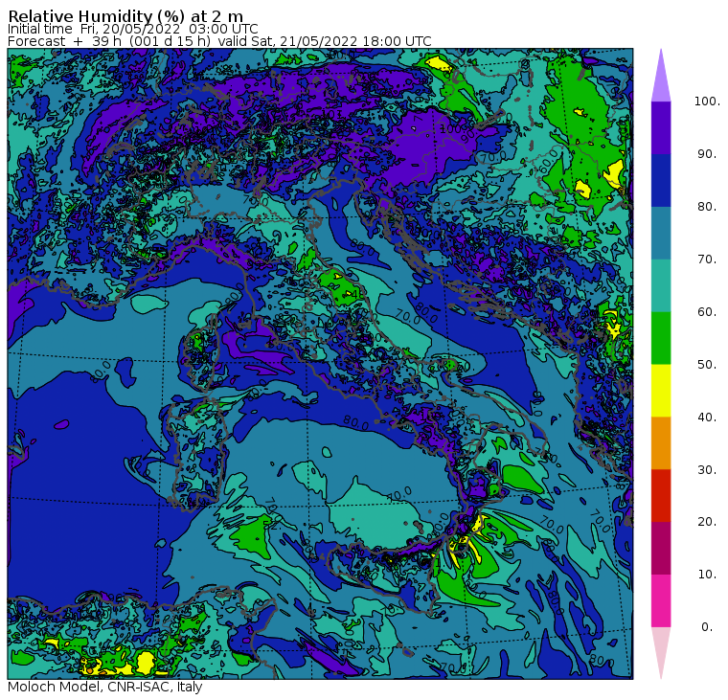Select the red 20–30 legend swatch
The height and width of the screenshot is (700, 728).
click(x=661, y=496)
